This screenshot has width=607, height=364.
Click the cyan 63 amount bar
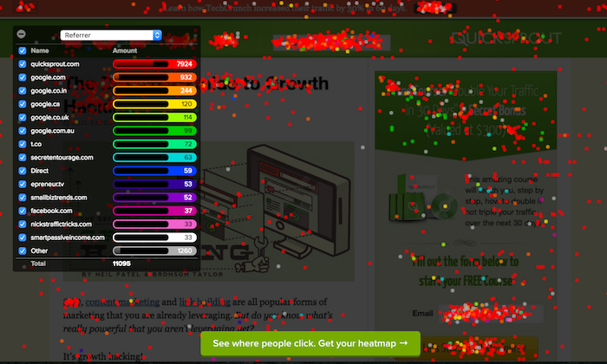point(154,158)
